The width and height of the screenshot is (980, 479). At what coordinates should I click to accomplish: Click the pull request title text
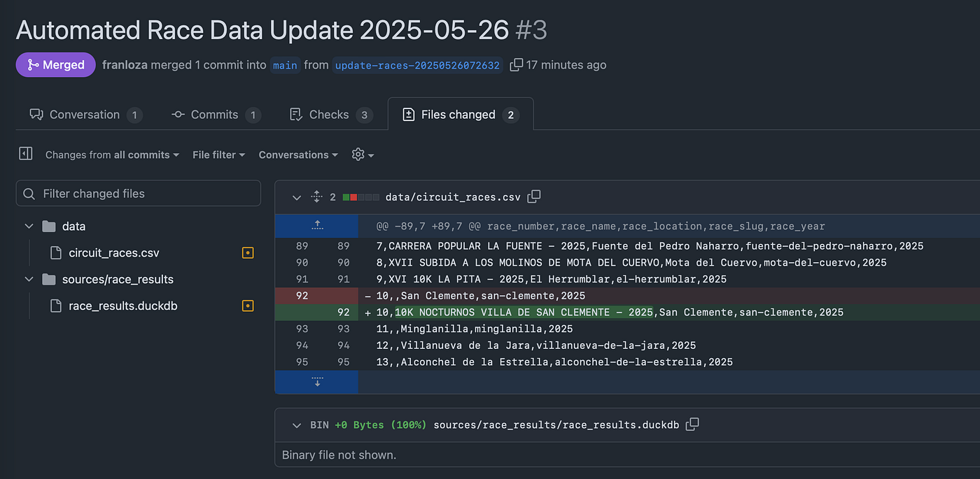click(x=263, y=30)
